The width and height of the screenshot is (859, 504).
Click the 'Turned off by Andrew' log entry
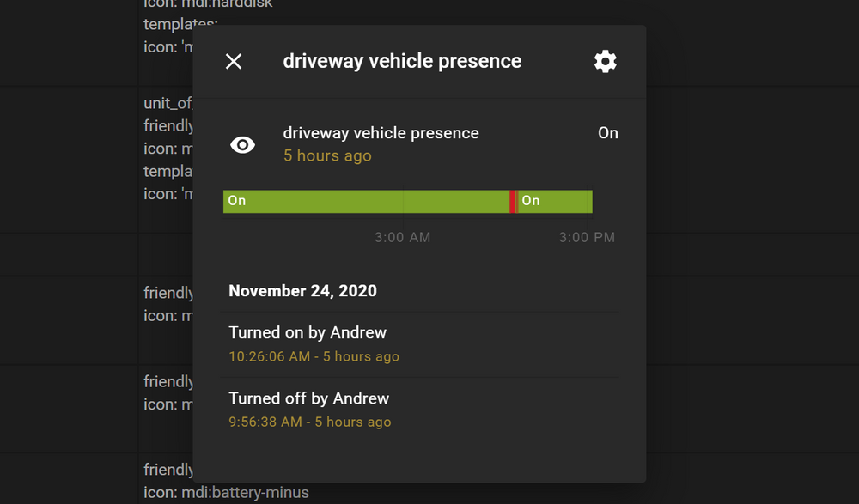[x=309, y=398]
